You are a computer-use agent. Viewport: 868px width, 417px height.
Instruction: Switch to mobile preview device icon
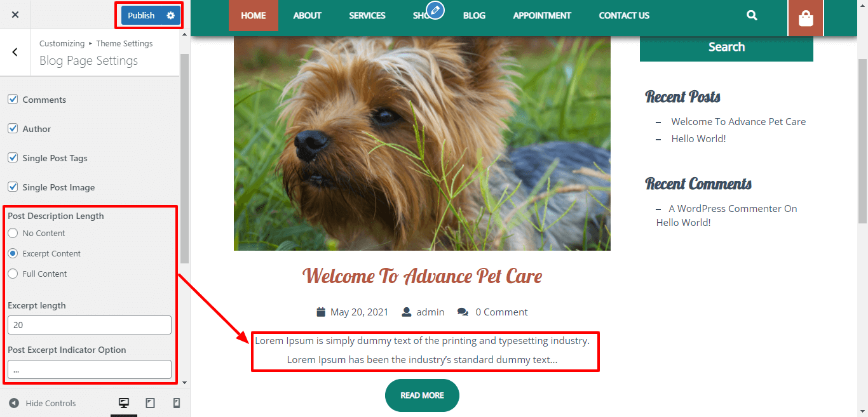[x=177, y=403]
